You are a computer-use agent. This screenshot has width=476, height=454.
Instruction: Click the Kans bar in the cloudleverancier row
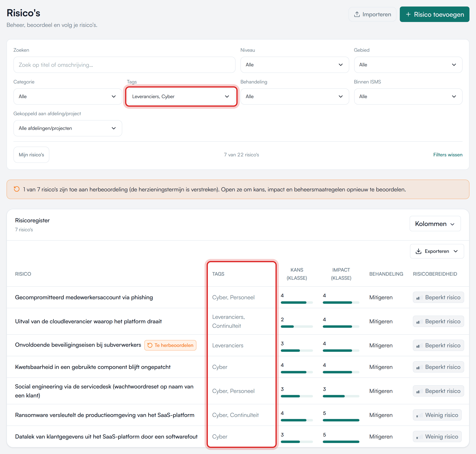(x=296, y=327)
